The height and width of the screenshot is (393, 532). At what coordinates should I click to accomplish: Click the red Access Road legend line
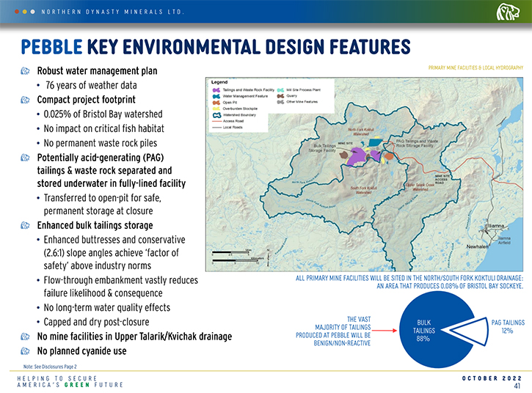pos(216,121)
